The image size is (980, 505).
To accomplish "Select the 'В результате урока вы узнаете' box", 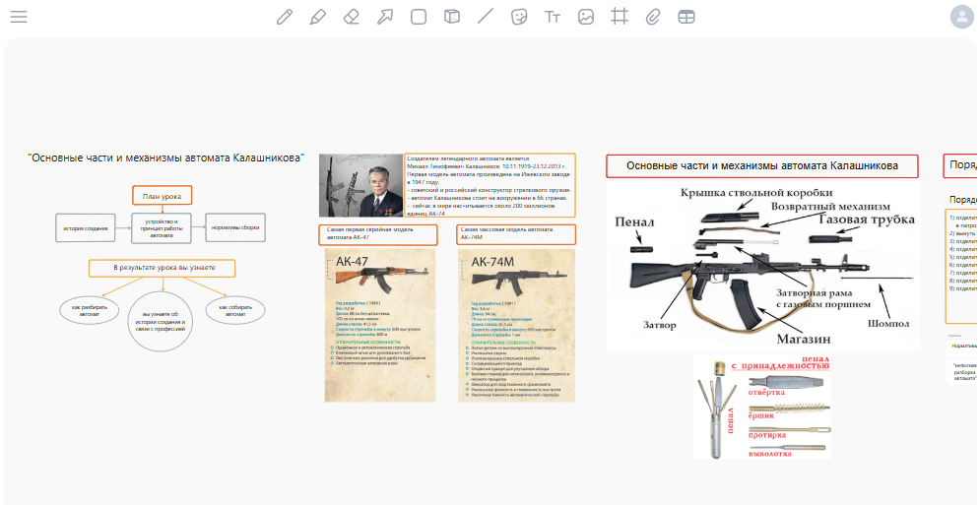I will click(x=162, y=268).
